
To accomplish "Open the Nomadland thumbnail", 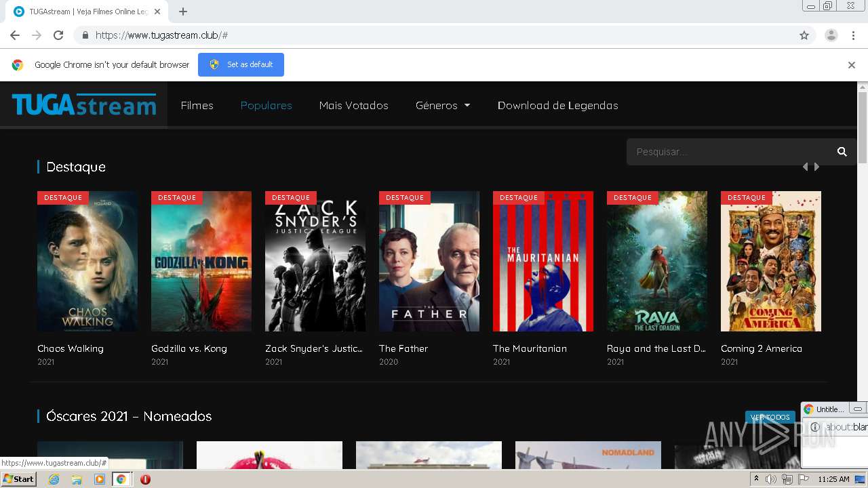I will point(588,455).
